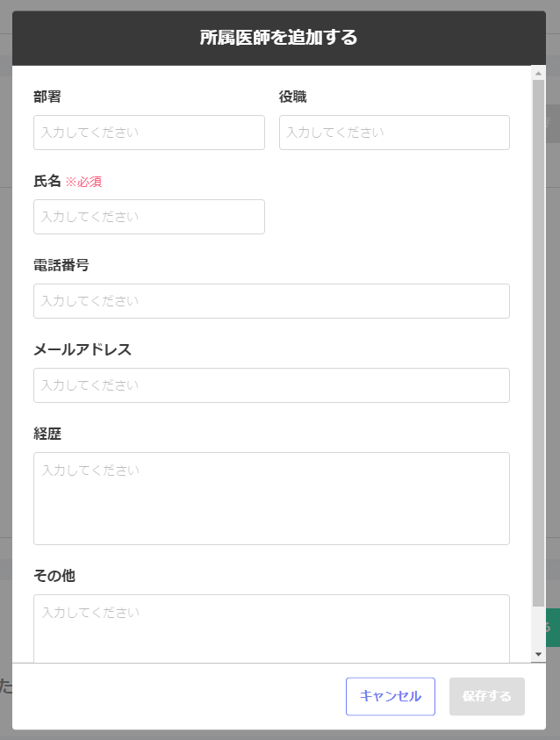Click the メールアドレス field label
The width and height of the screenshot is (560, 740).
[x=83, y=349]
